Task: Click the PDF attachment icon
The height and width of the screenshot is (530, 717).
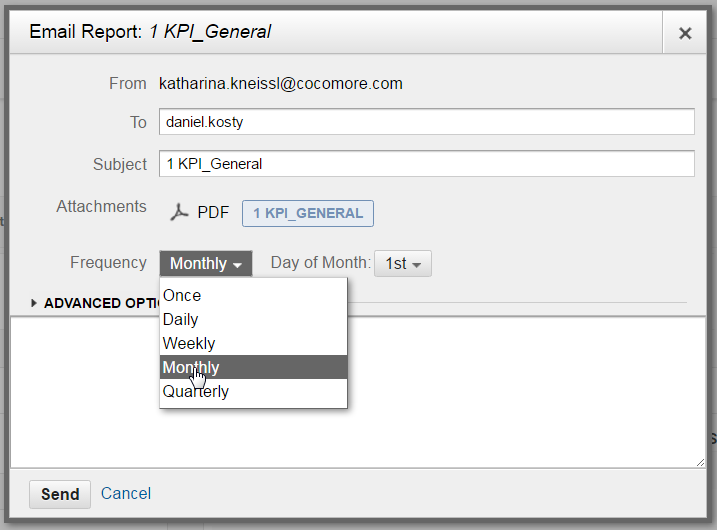Action: pos(179,213)
